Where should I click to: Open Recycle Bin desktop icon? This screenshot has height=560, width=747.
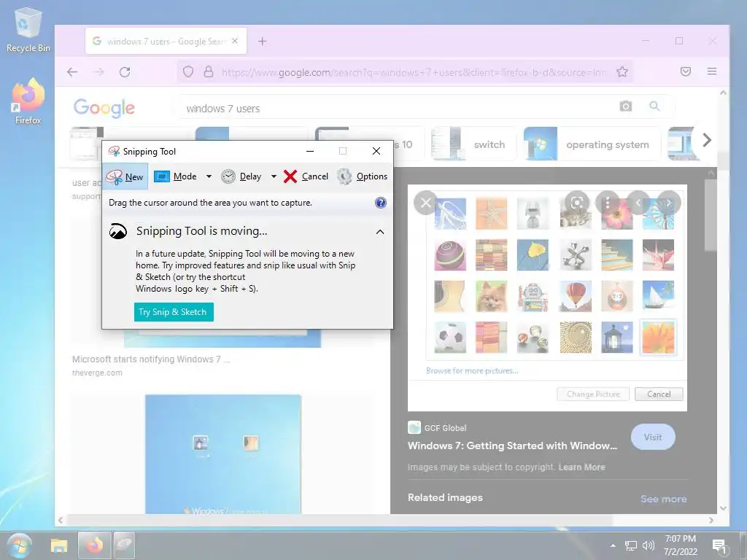[x=28, y=30]
